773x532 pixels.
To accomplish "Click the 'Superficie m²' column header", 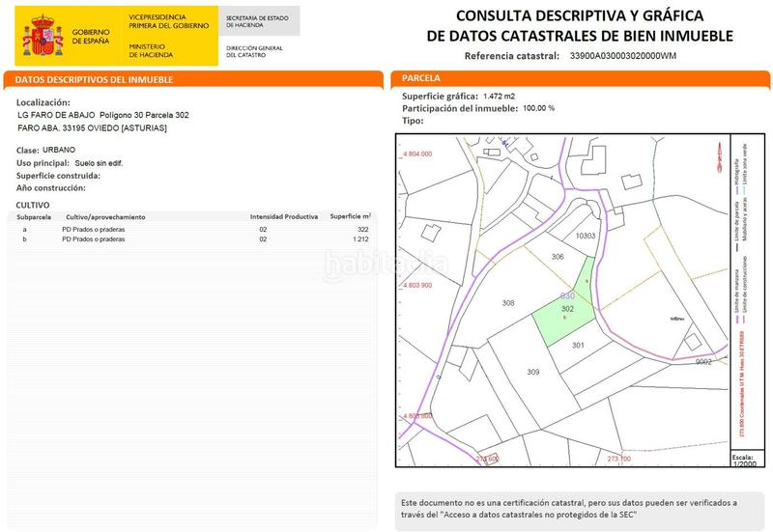I will [x=350, y=217].
